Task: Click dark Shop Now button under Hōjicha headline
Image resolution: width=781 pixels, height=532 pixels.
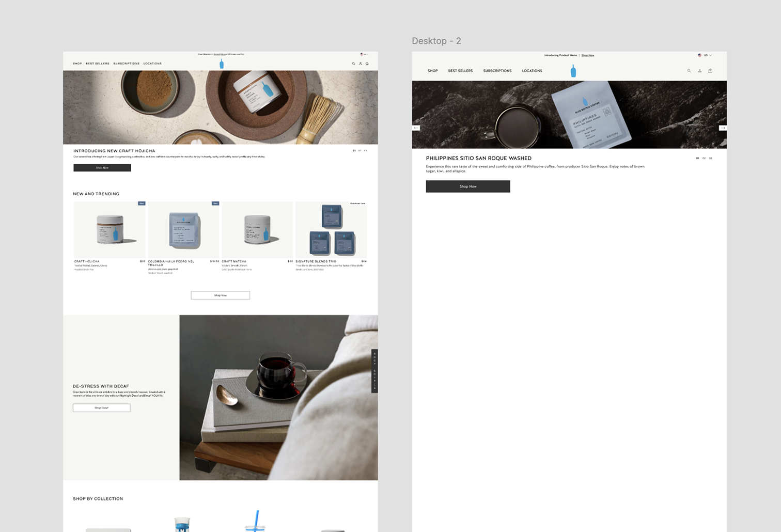Action: pos(102,168)
